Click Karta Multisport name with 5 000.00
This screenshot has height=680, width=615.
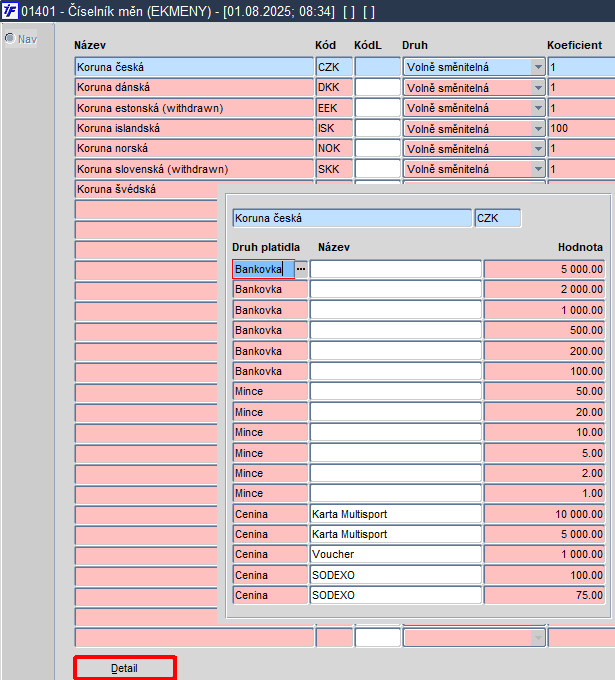coord(396,534)
